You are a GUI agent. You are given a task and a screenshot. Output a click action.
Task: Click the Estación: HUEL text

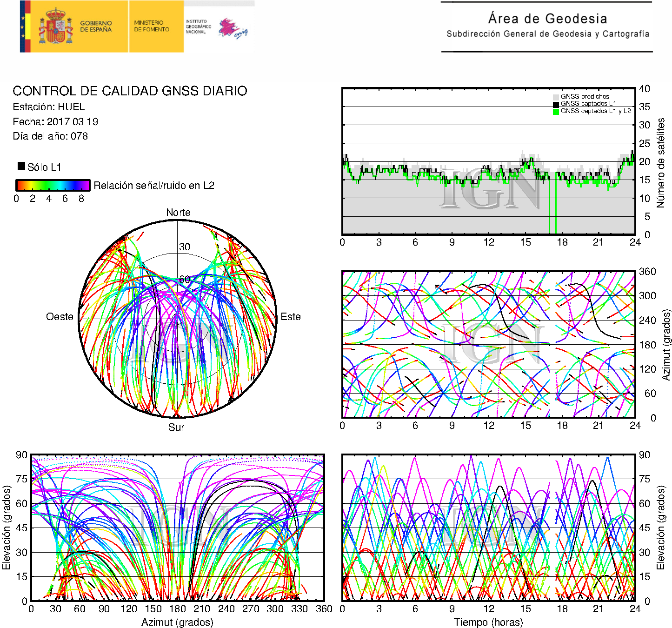click(x=49, y=107)
